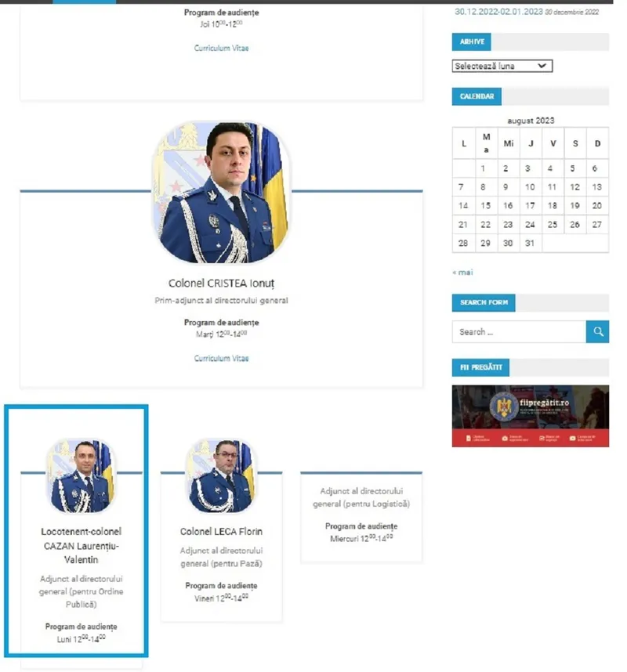Click the dropdown arrow on month selector
Image resolution: width=627 pixels, height=672 pixels.
[x=542, y=66]
